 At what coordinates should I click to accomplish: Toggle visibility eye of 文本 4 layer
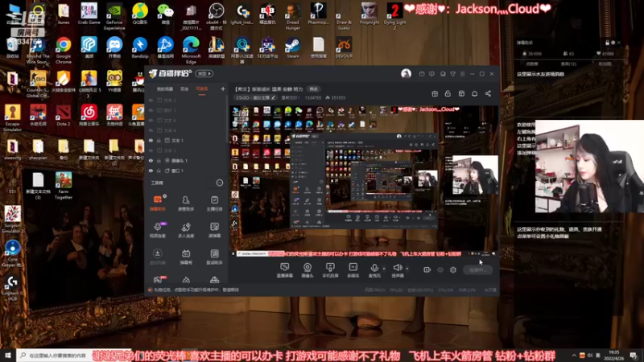(x=151, y=130)
